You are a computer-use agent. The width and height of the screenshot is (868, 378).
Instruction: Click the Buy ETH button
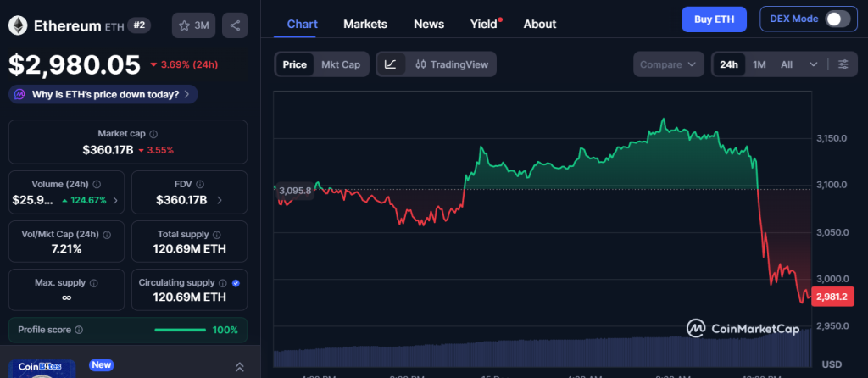coord(714,19)
